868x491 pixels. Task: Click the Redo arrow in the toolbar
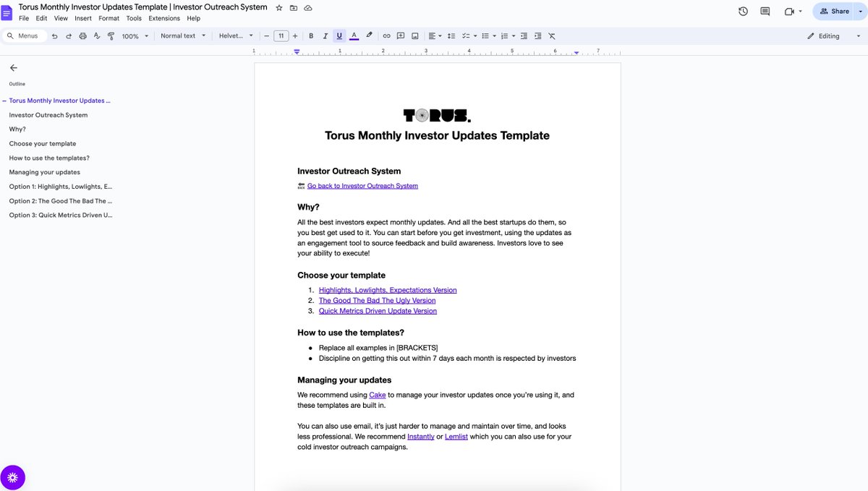69,36
